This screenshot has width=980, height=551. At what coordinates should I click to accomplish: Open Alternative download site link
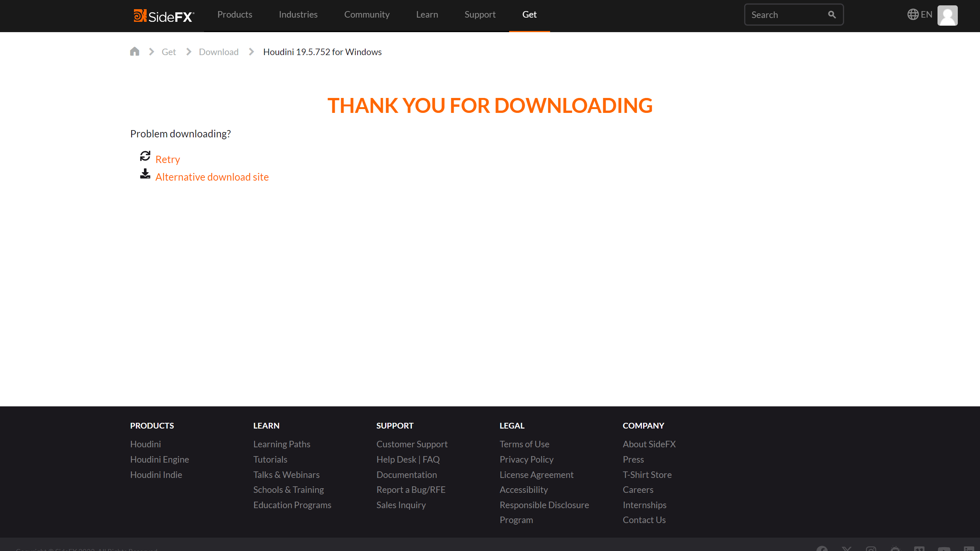click(212, 177)
